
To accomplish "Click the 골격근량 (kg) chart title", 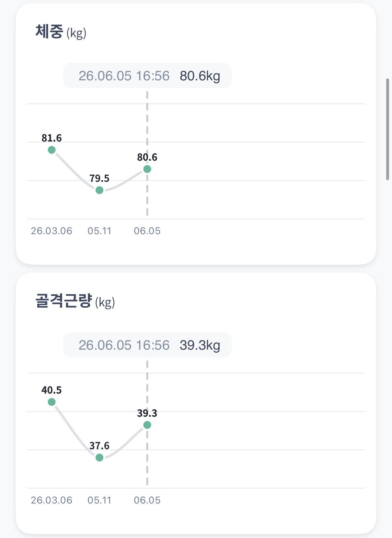I will pyautogui.click(x=75, y=301).
